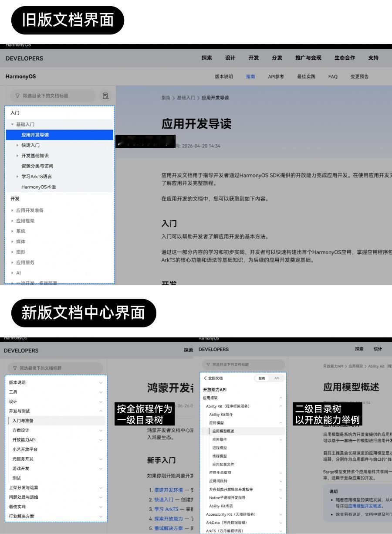Screen dimensions: 392x534
Task: Expand the 问题处理与运维 chevron
Action: 101,497
